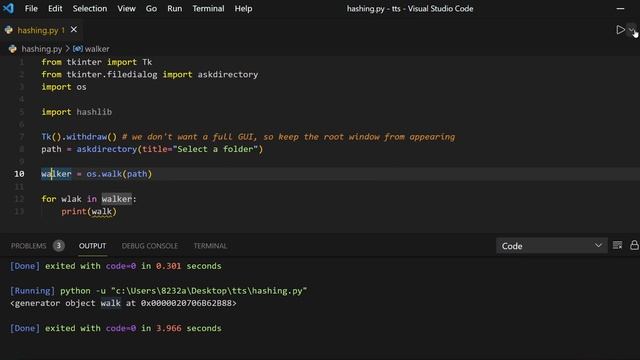Click the problems count badge showing 3
Viewport: 640px width, 360px height.
(x=58, y=245)
